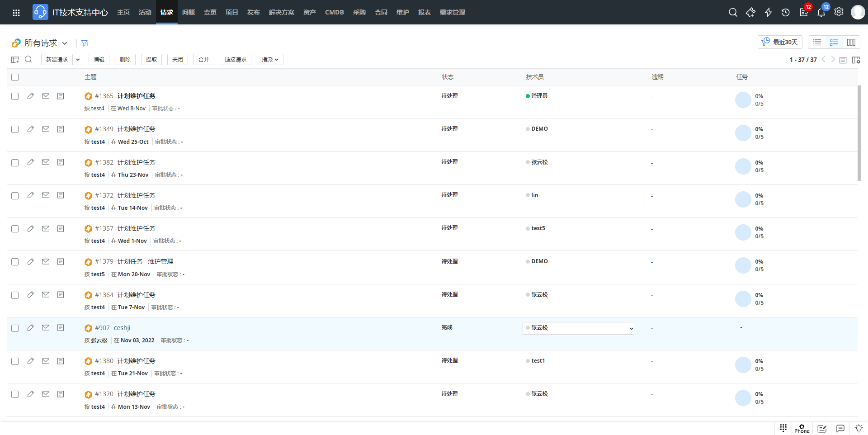Open the apps grid launcher icon
This screenshot has height=435, width=868.
click(x=16, y=13)
